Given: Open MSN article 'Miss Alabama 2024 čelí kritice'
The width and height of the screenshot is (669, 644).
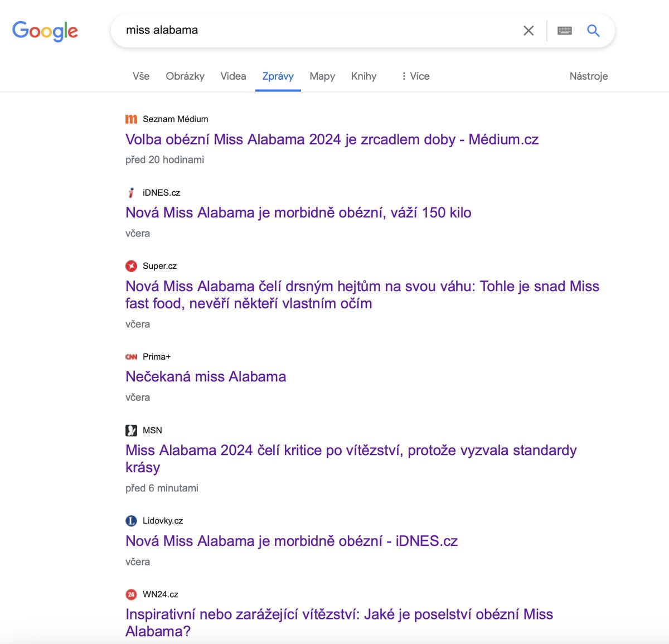Looking at the screenshot, I should pos(351,458).
